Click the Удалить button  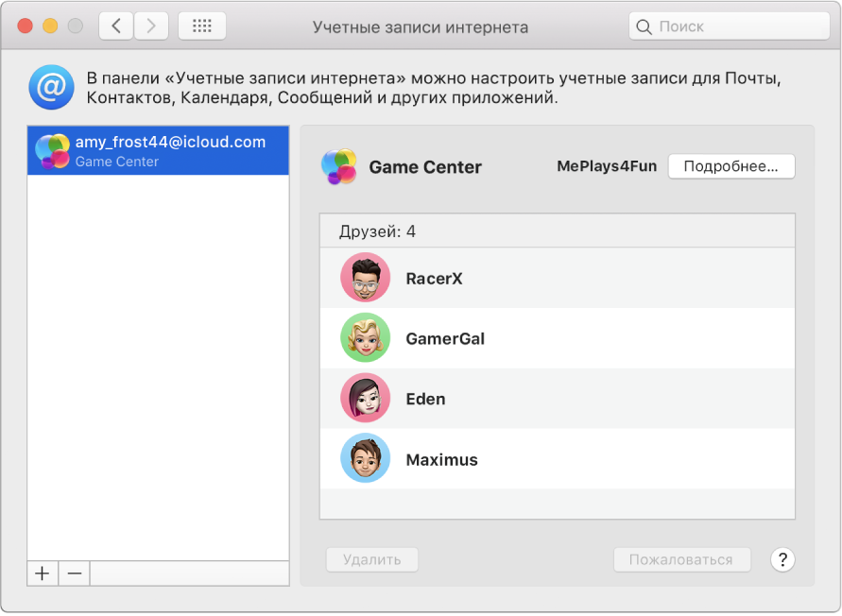(x=371, y=559)
